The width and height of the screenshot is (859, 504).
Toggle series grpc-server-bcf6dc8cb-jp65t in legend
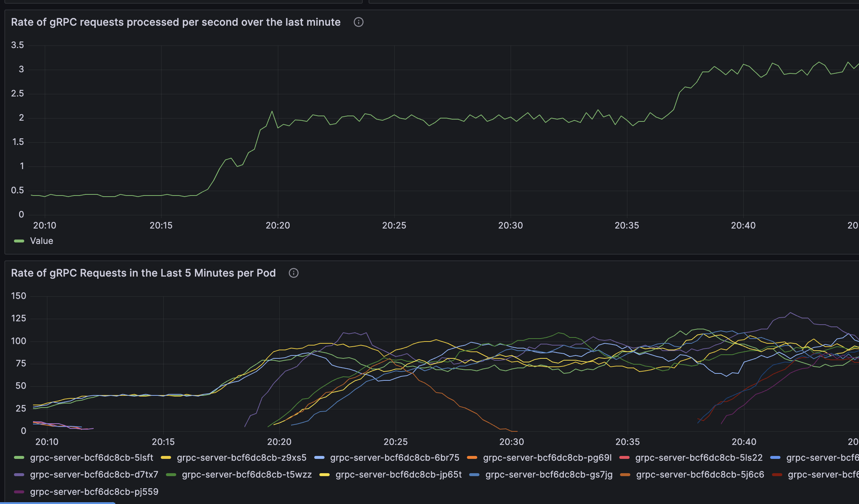399,474
